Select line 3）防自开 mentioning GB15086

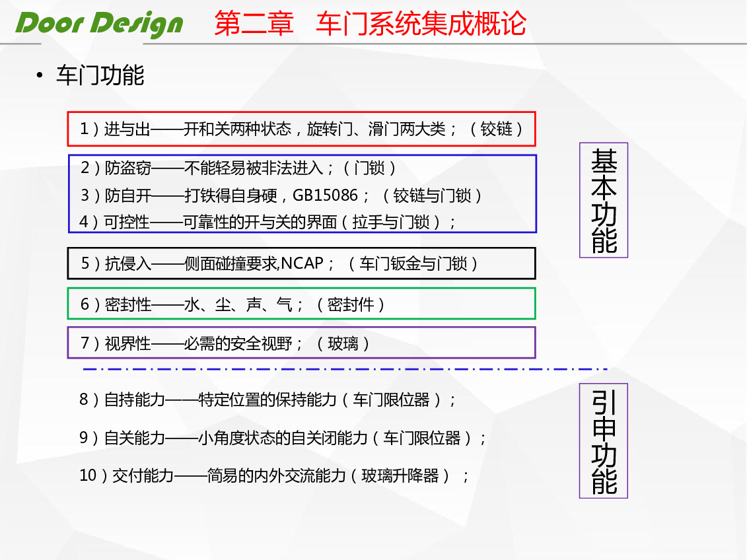pyautogui.click(x=281, y=195)
